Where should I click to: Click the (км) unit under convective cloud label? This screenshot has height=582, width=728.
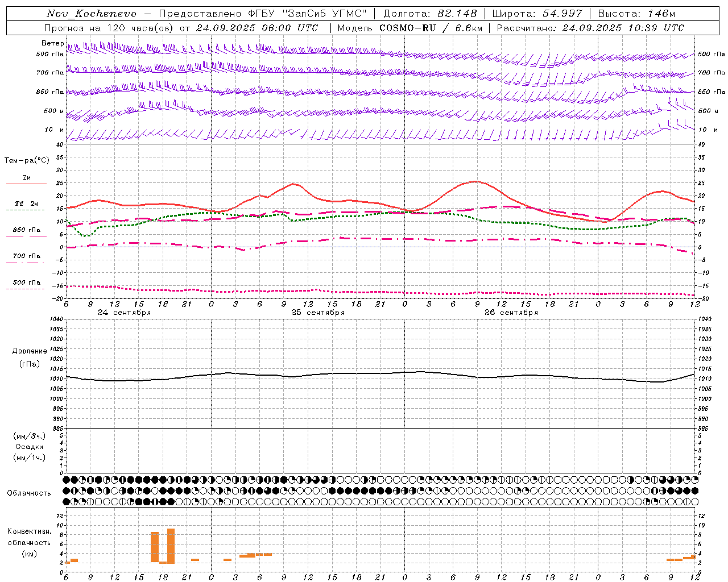[x=30, y=554]
